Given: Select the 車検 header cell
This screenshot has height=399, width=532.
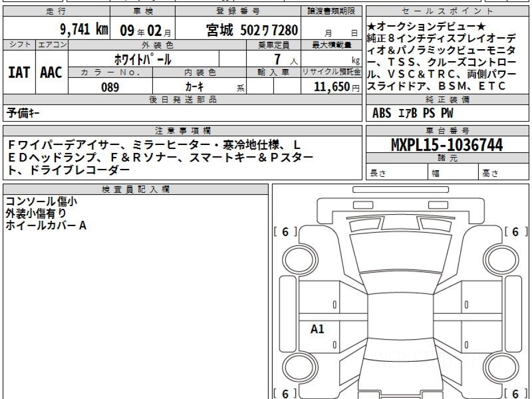Looking at the screenshot, I should click(143, 11).
